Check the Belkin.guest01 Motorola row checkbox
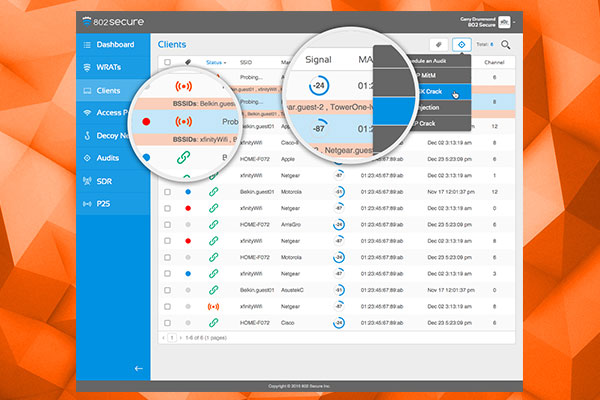The image size is (600, 400). coord(167,192)
